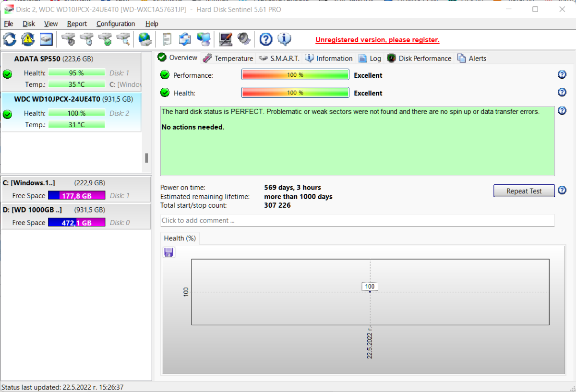Click the disk icon with clock badge
Screen dimensions: 576x392
(x=87, y=39)
